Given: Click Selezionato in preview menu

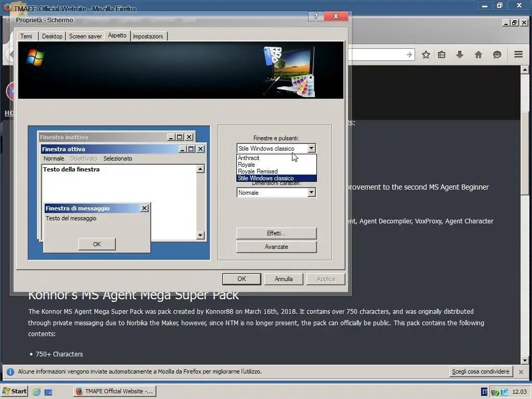Looking at the screenshot, I should point(118,158).
